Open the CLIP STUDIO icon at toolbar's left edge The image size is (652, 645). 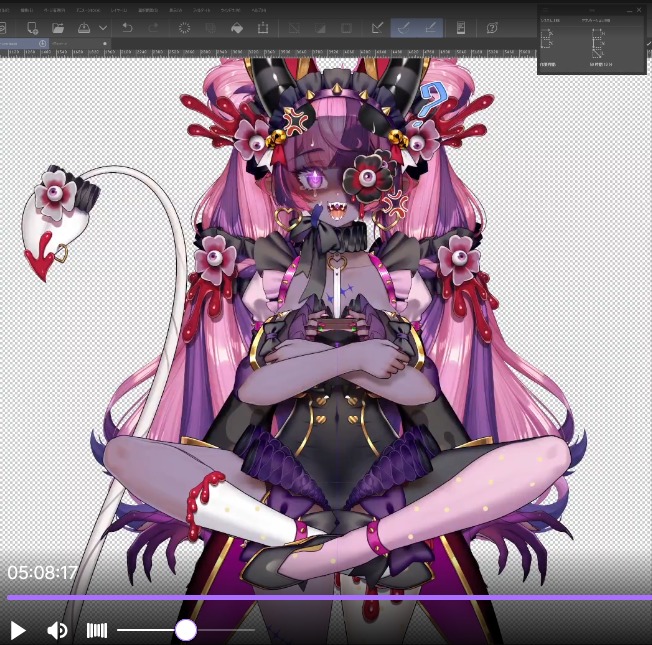pos(2,28)
